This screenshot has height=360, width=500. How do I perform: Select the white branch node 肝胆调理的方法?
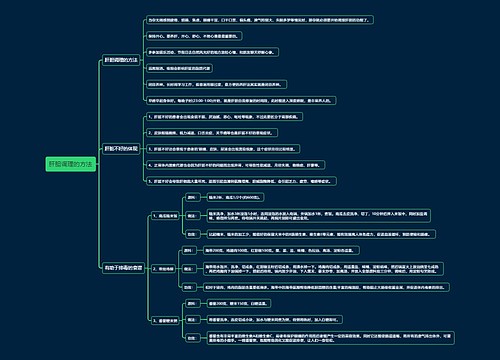pos(121,60)
